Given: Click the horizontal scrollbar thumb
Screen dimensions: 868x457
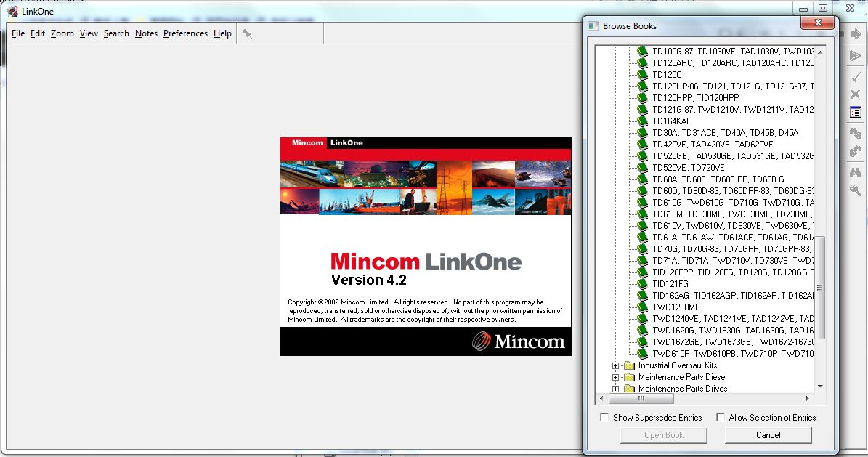Looking at the screenshot, I should coord(641,398).
